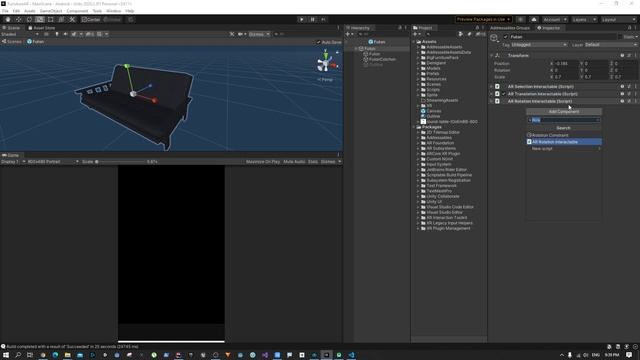Viewport: 640px width, 360px height.
Task: Toggle the Static checkbox
Action: click(620, 37)
